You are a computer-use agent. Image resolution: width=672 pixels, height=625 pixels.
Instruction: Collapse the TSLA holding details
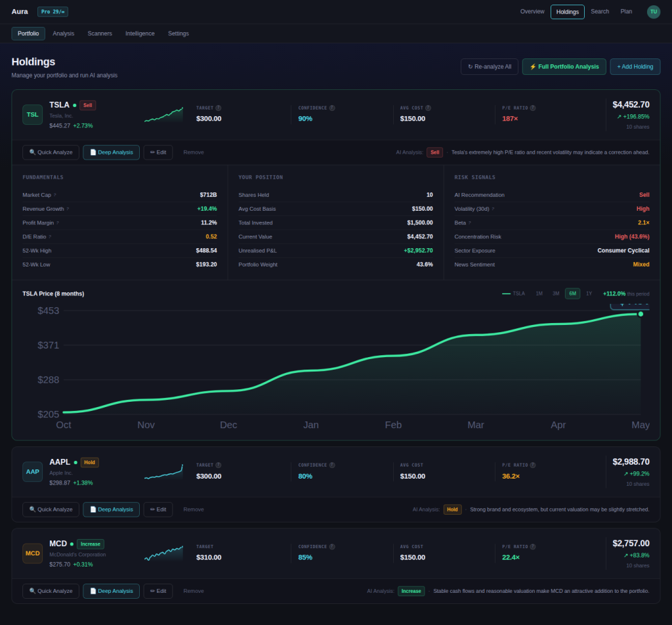335,115
